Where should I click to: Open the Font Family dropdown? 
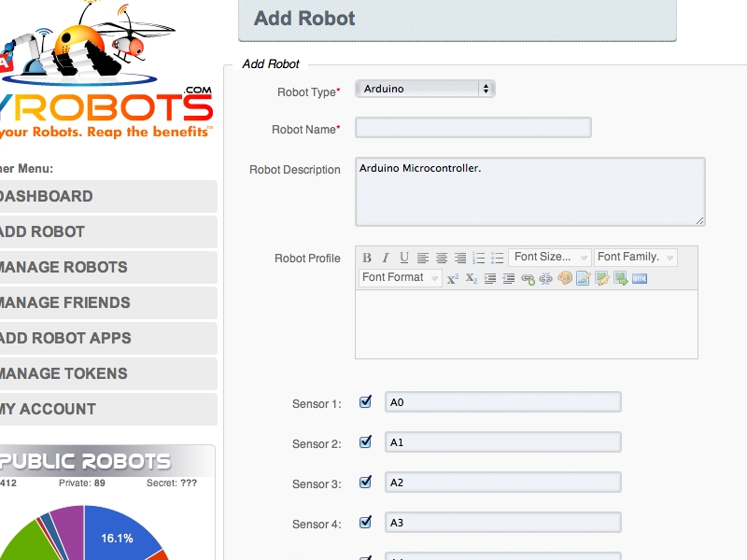(x=636, y=258)
